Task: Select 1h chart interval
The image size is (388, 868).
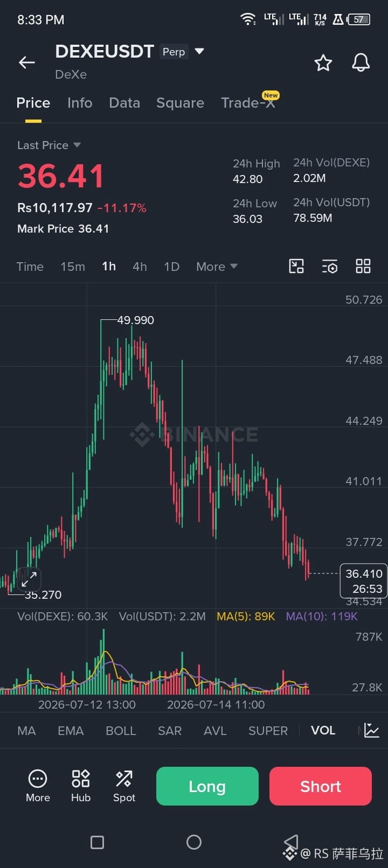Action: click(x=109, y=267)
